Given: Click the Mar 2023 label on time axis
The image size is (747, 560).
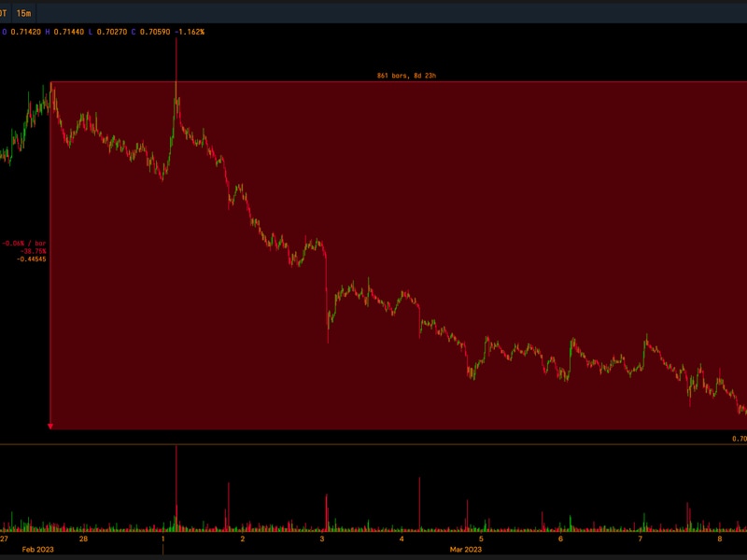Looking at the screenshot, I should [466, 549].
